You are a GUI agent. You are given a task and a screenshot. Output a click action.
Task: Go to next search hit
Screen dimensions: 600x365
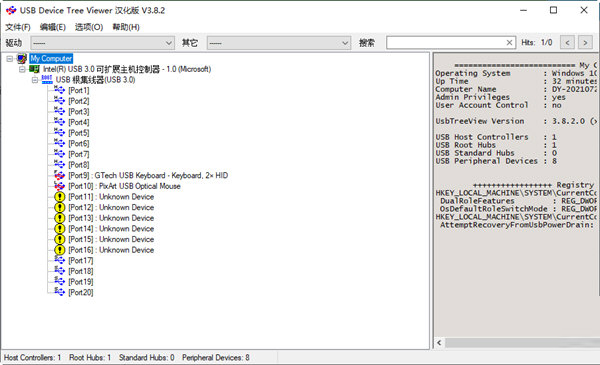585,42
